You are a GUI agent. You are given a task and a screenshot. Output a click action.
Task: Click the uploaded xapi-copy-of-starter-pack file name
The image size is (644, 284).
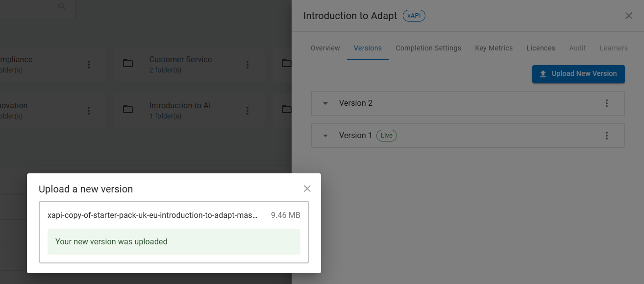[x=152, y=215]
